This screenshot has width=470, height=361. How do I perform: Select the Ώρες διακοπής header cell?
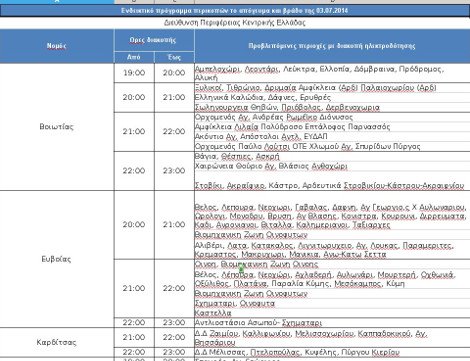[x=154, y=40]
